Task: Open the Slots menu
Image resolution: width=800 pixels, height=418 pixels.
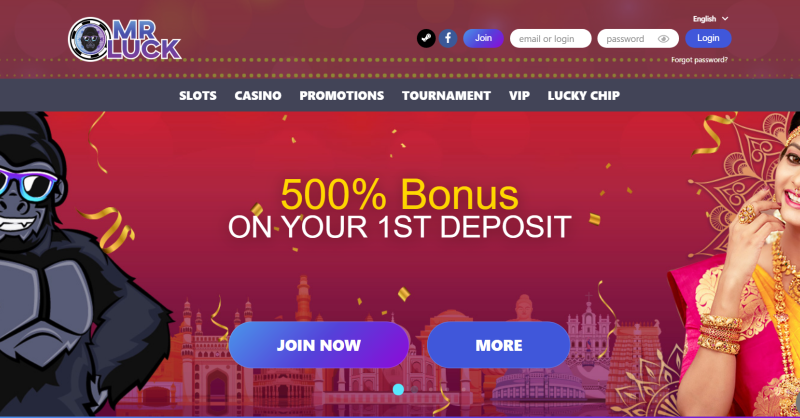Action: pos(198,95)
